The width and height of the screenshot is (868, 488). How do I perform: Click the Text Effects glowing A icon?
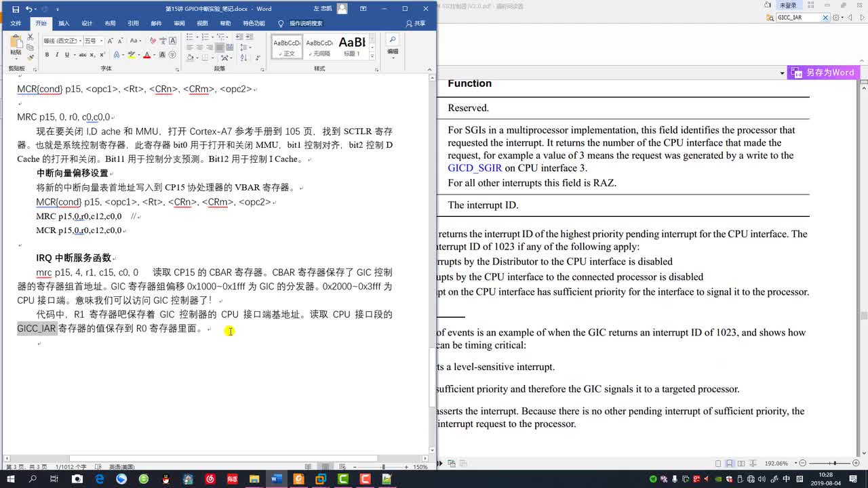pos(117,55)
